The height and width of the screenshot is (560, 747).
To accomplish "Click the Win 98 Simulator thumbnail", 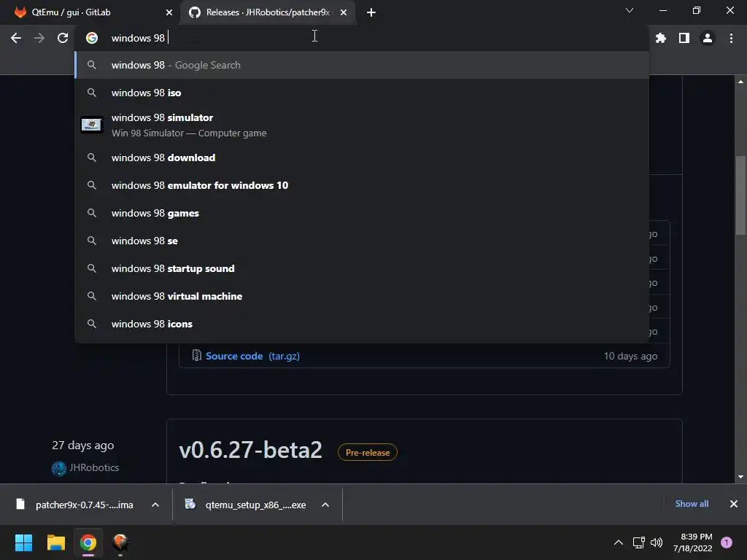I will [91, 125].
